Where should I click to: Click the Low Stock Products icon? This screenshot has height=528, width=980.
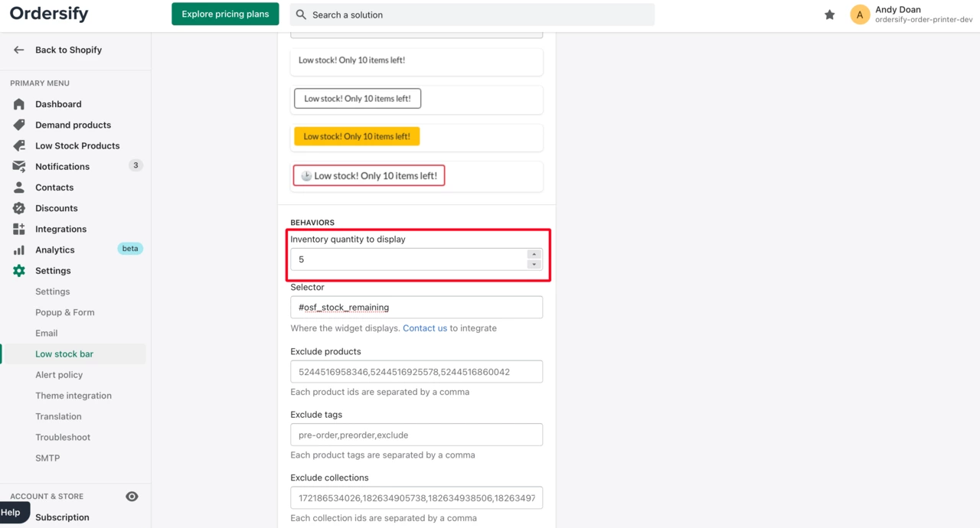pyautogui.click(x=19, y=145)
